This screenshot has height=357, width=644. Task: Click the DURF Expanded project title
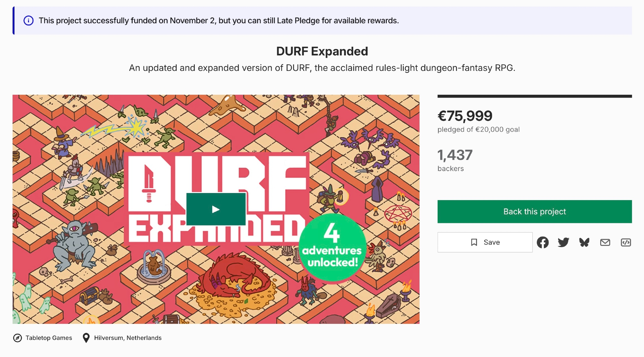click(x=322, y=52)
